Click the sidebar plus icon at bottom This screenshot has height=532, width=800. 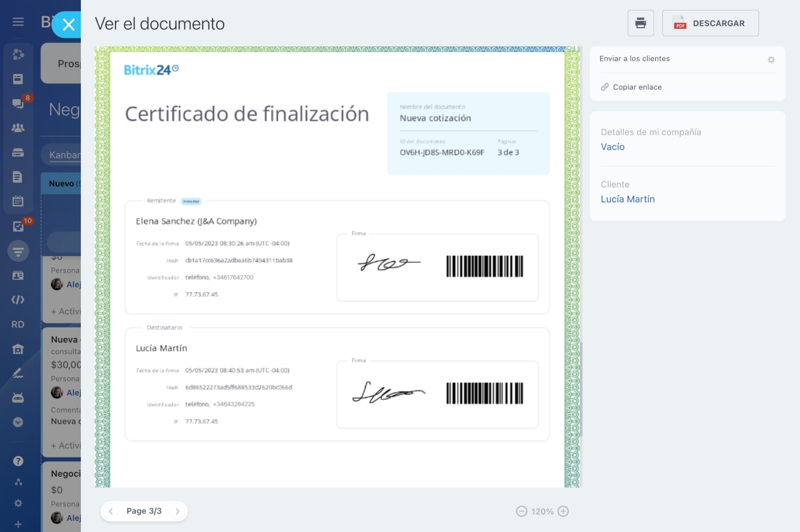pos(18,524)
